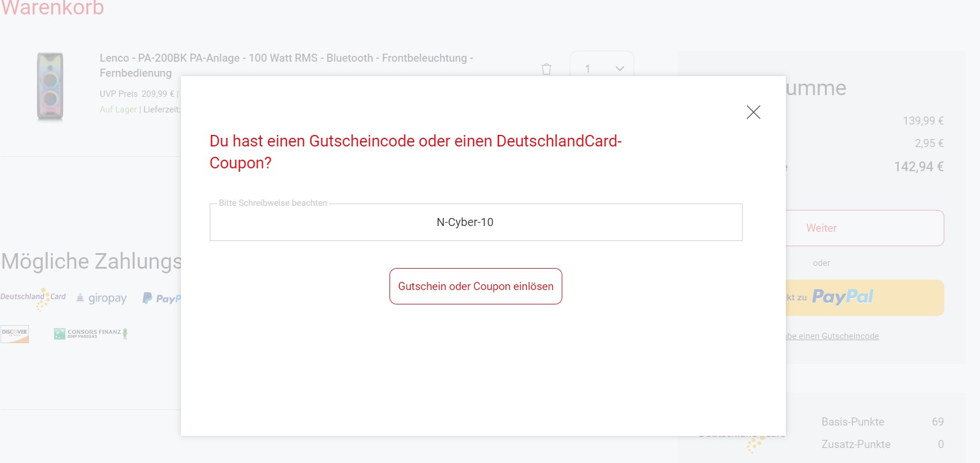The image size is (980, 463).
Task: Pay with the yellow PayPal button
Action: click(x=864, y=298)
